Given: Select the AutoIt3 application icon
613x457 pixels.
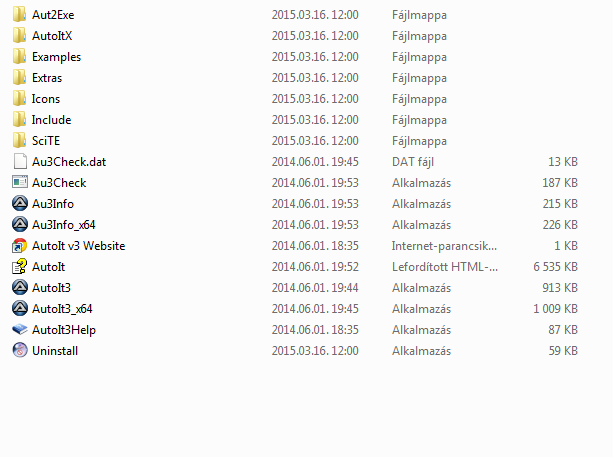Looking at the screenshot, I should pyautogui.click(x=20, y=288).
